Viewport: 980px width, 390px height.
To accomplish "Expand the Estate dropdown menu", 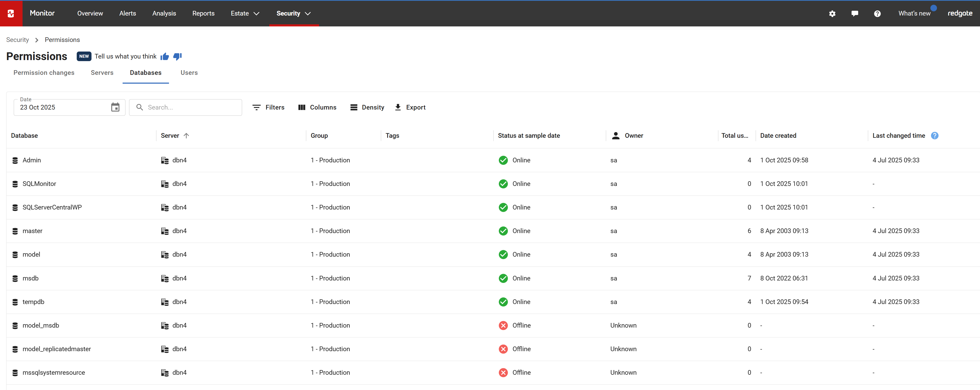I will [245, 14].
